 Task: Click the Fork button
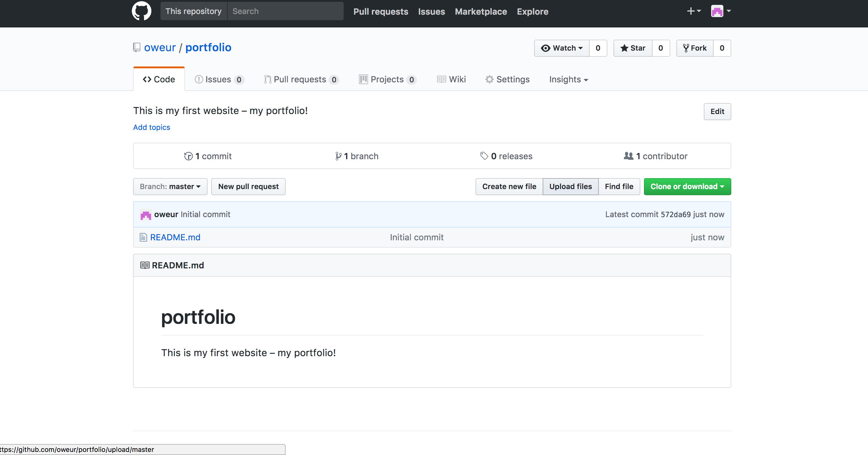point(695,48)
